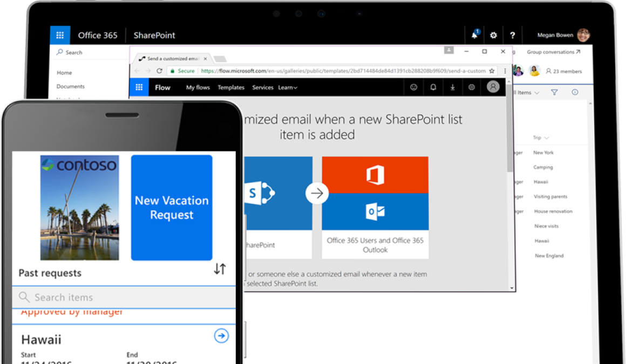Open notifications via the bell icon
This screenshot has width=632, height=364.
(473, 35)
